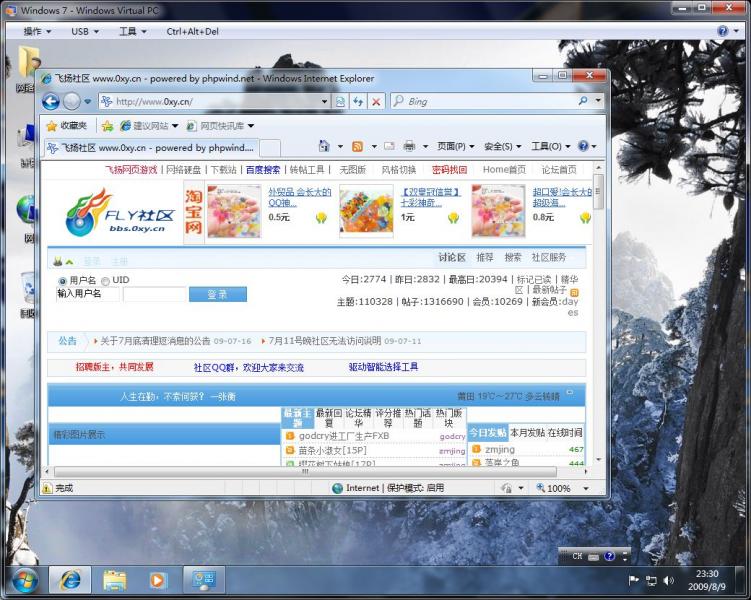This screenshot has width=751, height=600.
Task: Click the IE forward arrow button
Action: pos(72,102)
